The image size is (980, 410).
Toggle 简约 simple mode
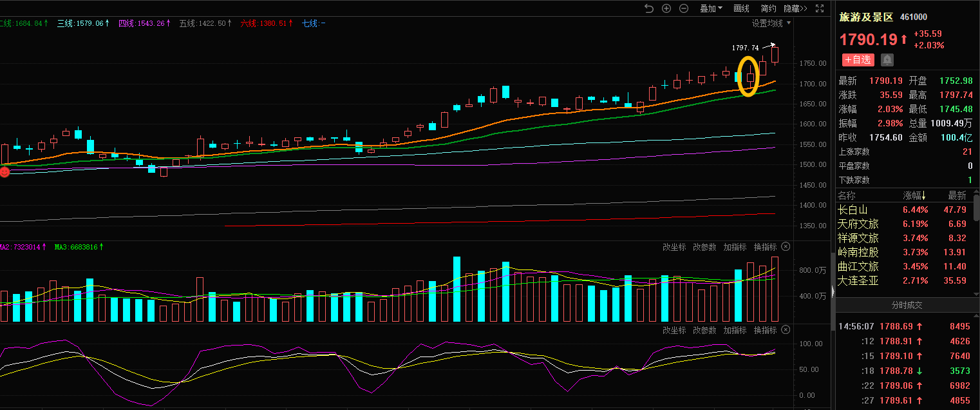point(768,8)
